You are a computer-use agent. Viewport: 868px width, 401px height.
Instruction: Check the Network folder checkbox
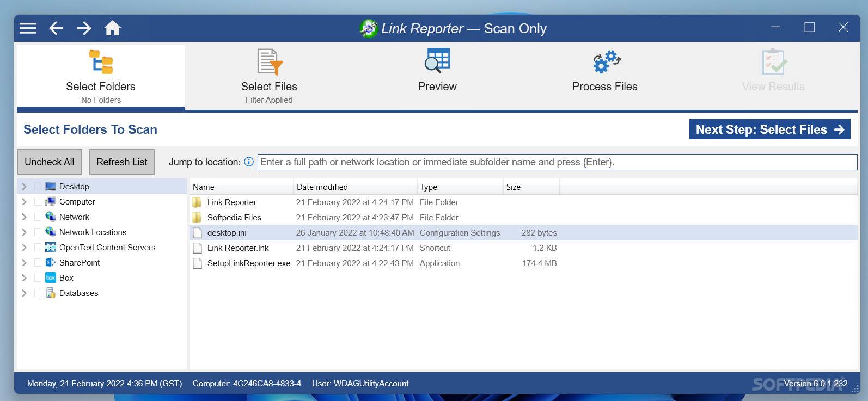pyautogui.click(x=38, y=217)
